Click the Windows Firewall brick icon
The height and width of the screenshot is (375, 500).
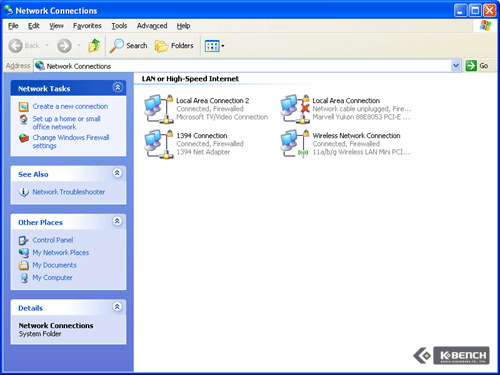click(x=24, y=138)
